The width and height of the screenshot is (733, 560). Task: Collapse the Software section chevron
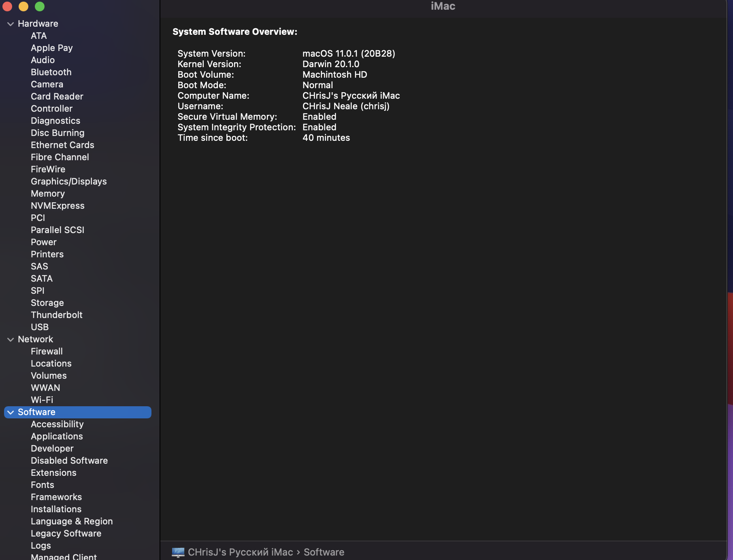click(11, 412)
